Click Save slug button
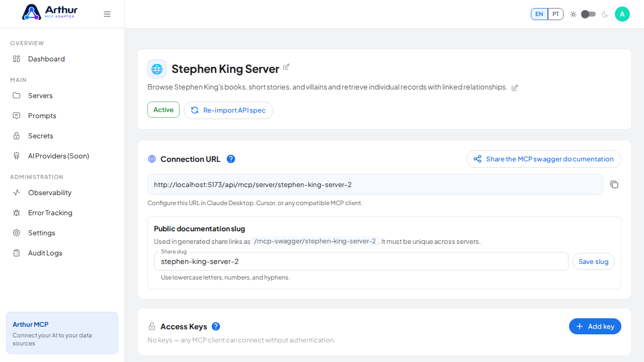 [x=594, y=261]
